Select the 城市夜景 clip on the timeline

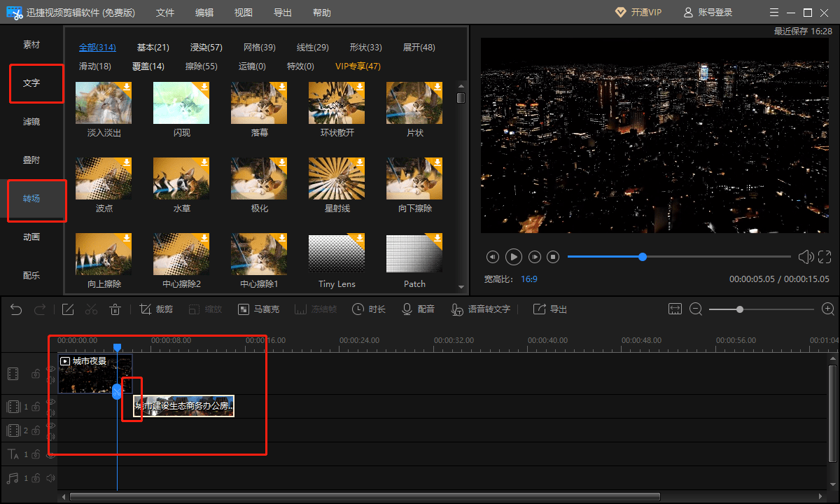(94, 373)
